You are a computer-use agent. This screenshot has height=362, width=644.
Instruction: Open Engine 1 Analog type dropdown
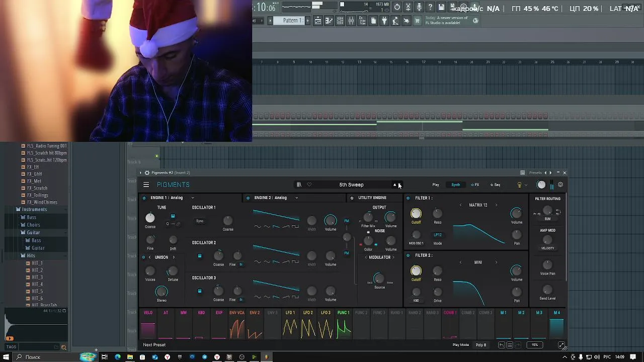pos(192,198)
